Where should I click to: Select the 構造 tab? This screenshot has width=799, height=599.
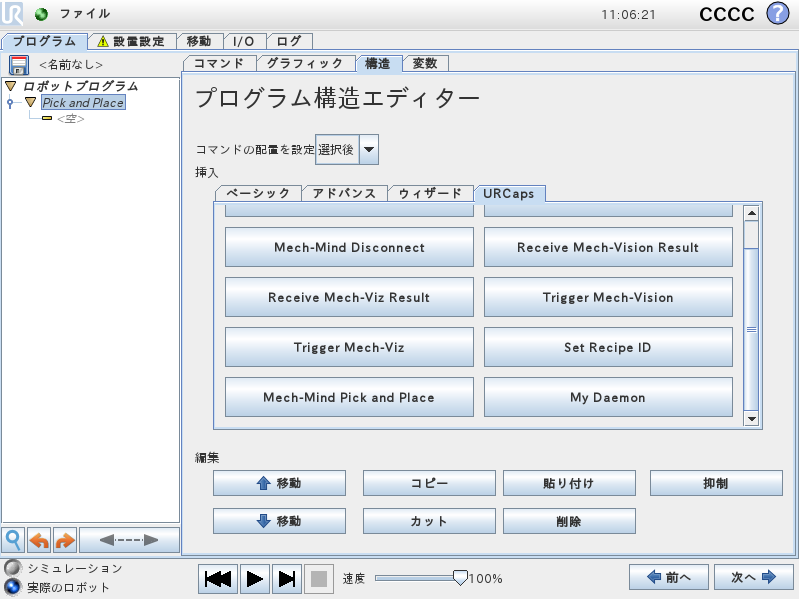coord(378,63)
